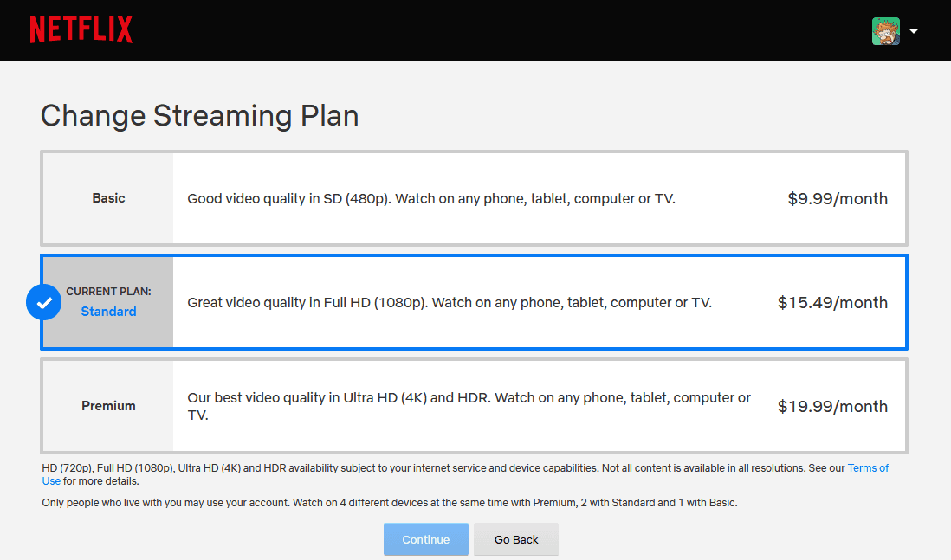The image size is (951, 560).
Task: Choose the $9.99/month price option
Action: [x=838, y=199]
